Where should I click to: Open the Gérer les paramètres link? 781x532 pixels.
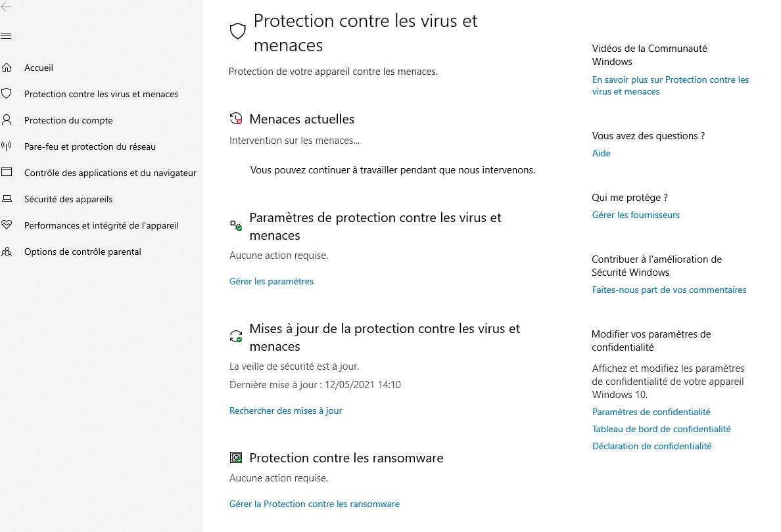272,281
